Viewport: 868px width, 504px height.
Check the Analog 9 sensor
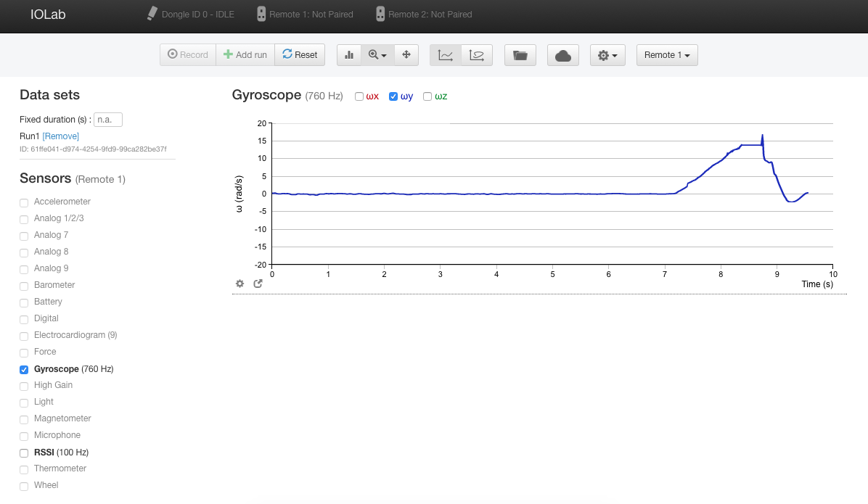(24, 269)
